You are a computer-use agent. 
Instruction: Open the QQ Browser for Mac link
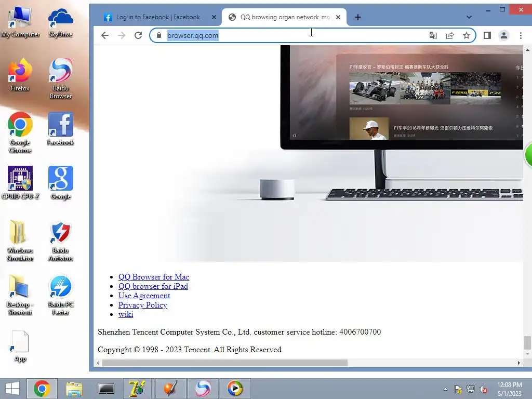[154, 277]
